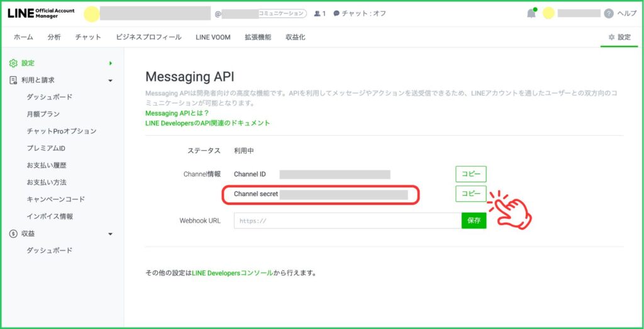Click the help question mark icon
Image resolution: width=644 pixels, height=329 pixels.
(609, 14)
